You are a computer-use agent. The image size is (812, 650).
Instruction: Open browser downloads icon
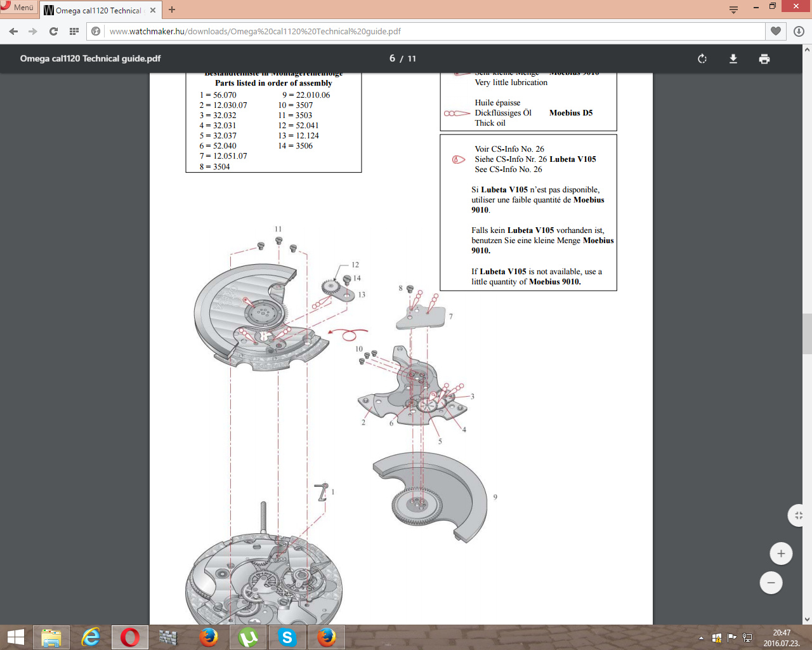(x=799, y=31)
